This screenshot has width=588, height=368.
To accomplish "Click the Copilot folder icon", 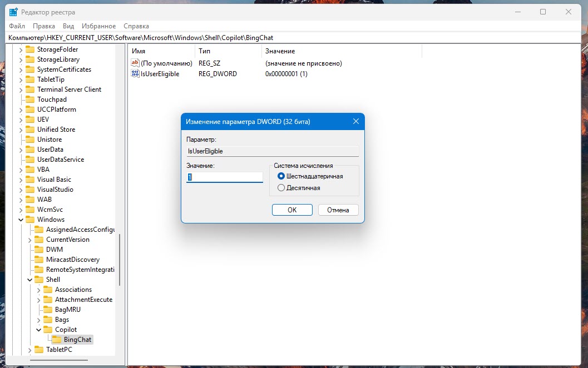I will pos(48,330).
